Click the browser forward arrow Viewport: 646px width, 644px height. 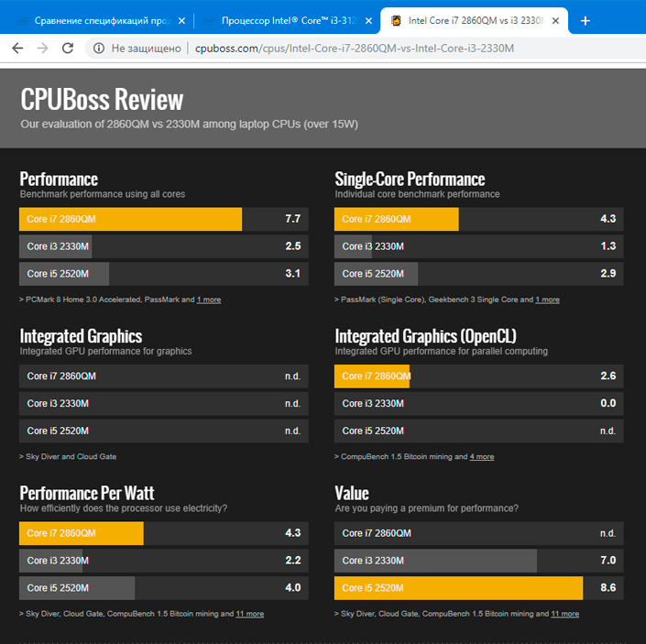[42, 49]
